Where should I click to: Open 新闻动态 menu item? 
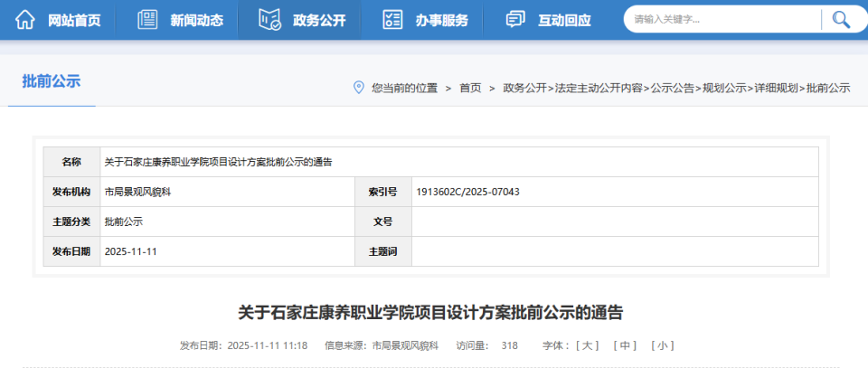pyautogui.click(x=196, y=21)
